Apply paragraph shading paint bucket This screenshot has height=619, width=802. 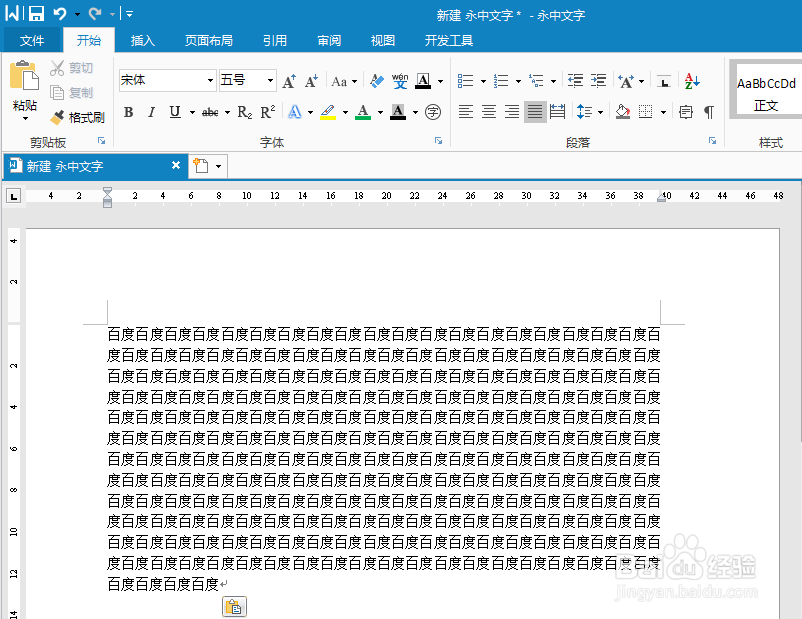coord(622,112)
